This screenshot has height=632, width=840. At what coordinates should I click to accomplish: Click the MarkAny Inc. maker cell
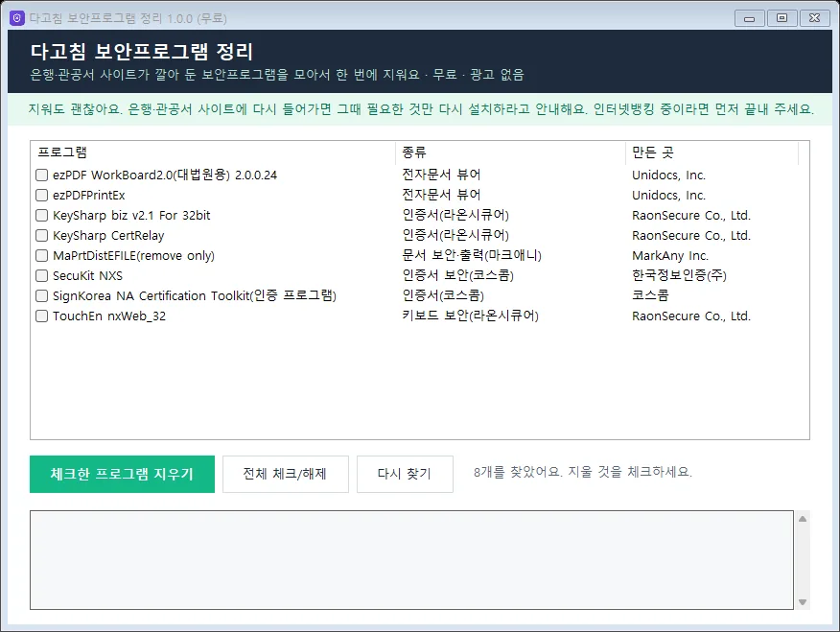click(x=670, y=256)
